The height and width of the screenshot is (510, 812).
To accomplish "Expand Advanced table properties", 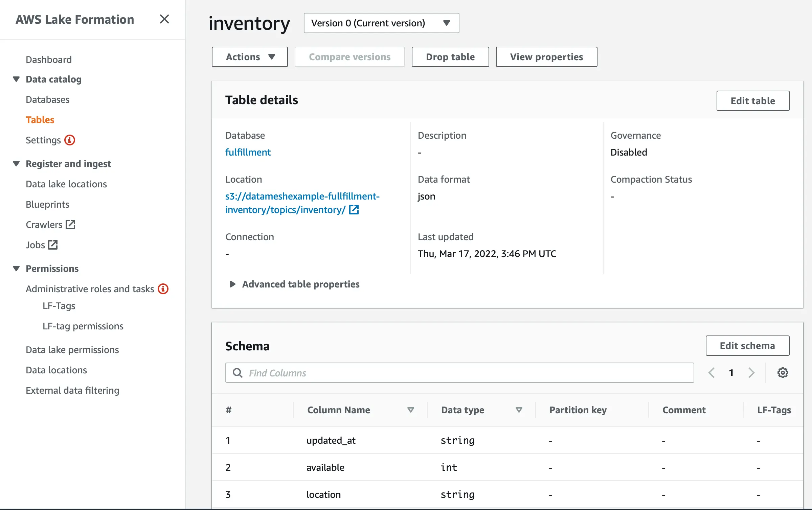I will point(232,284).
